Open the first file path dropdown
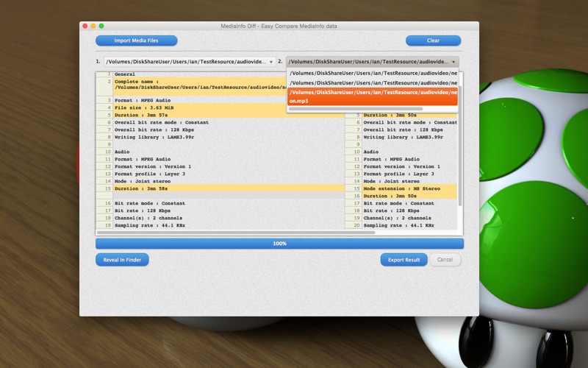The width and height of the screenshot is (588, 368). (x=190, y=62)
